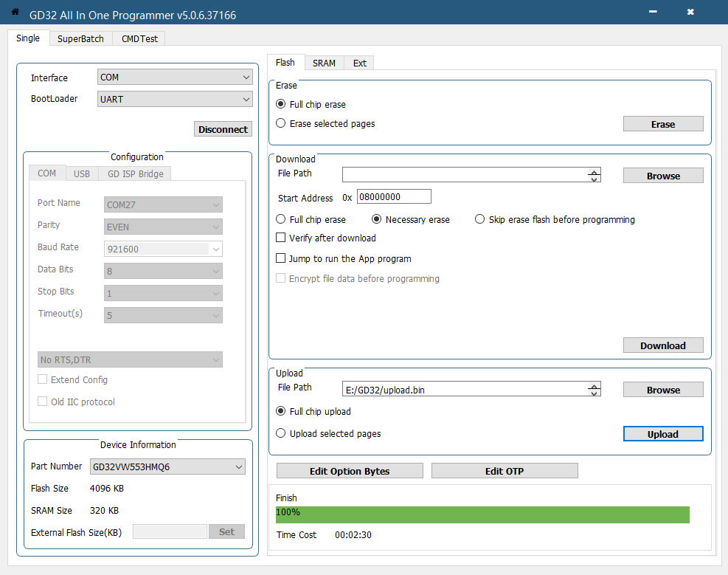Expand the BootLoader UART dropdown
This screenshot has height=575, width=728.
coord(175,99)
